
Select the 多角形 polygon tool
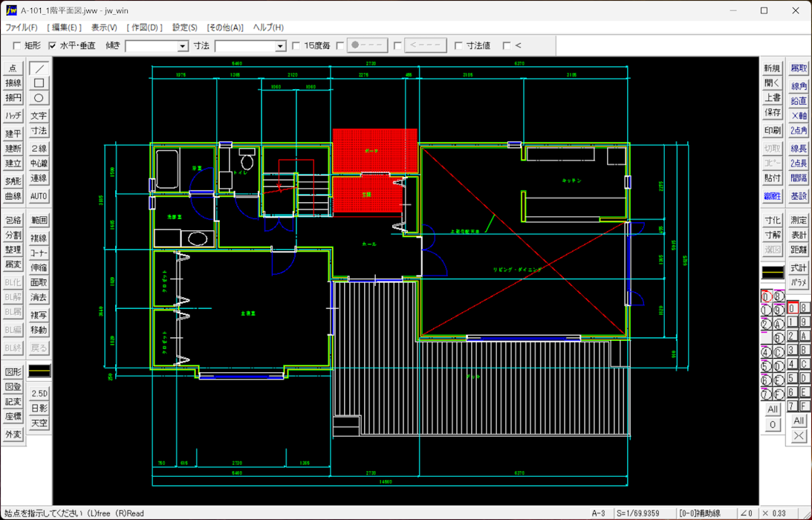point(13,181)
